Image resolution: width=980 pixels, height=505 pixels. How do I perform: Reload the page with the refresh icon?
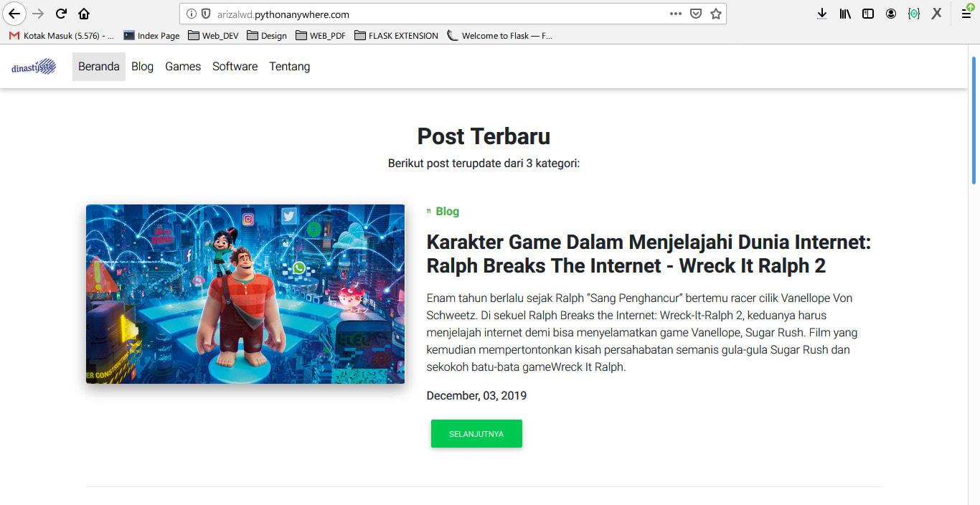pos(61,14)
